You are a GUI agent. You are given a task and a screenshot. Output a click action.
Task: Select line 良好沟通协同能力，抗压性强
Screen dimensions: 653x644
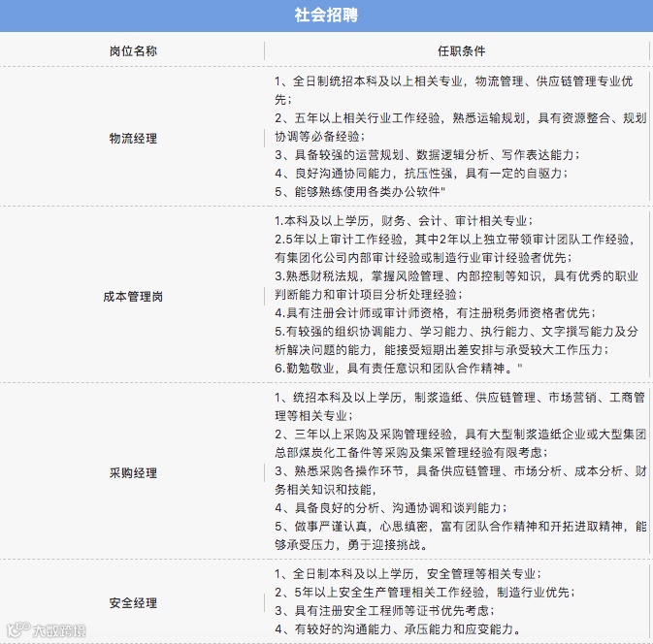(x=421, y=174)
